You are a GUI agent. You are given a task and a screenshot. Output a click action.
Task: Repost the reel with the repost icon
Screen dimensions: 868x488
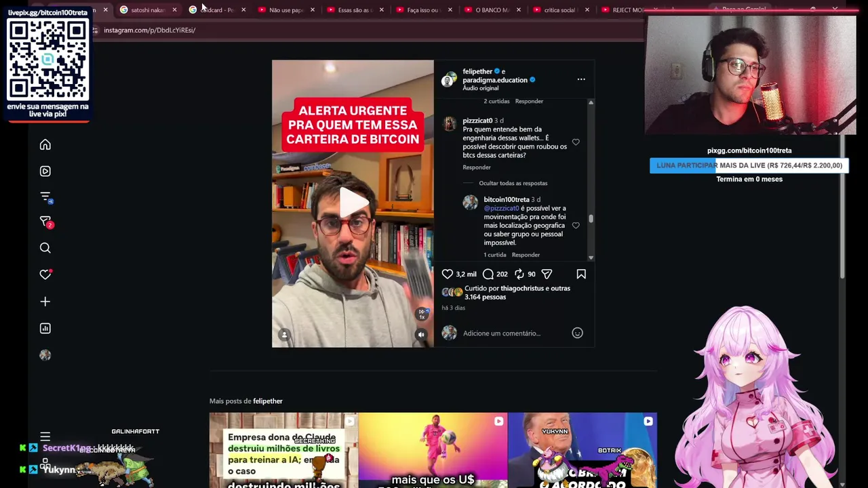519,274
